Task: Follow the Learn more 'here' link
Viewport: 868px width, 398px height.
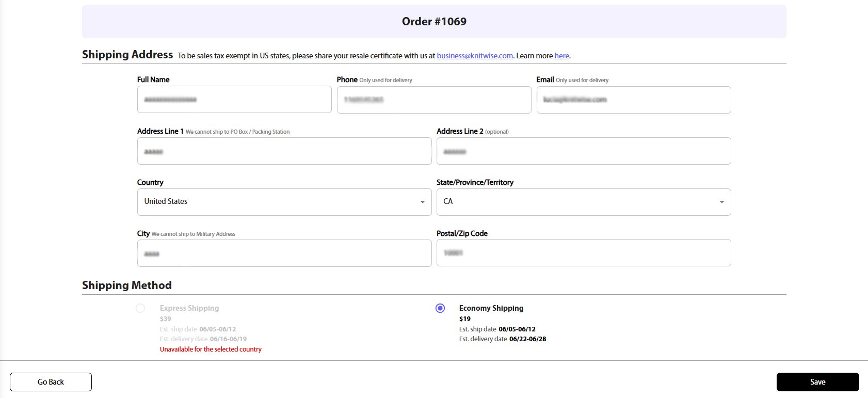Action: click(562, 56)
